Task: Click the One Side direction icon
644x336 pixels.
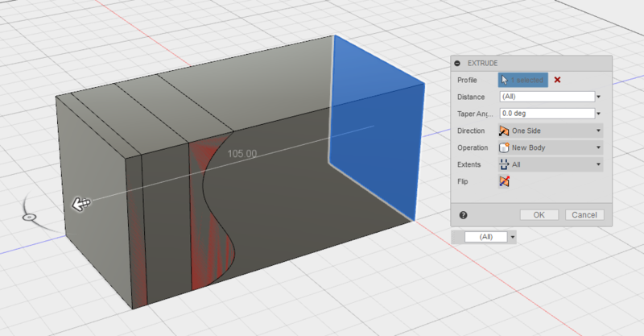Action: point(504,131)
